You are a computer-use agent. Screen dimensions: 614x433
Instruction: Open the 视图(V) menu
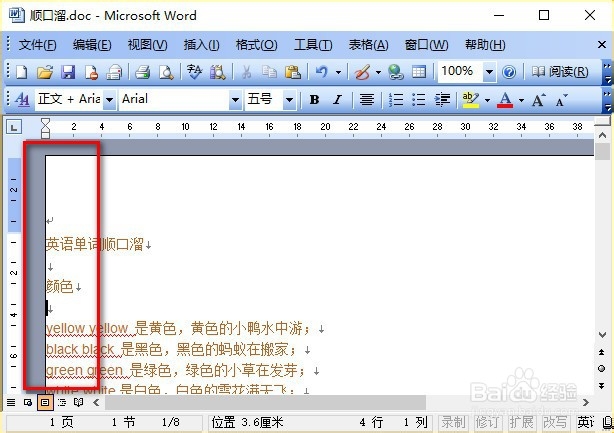point(147,45)
